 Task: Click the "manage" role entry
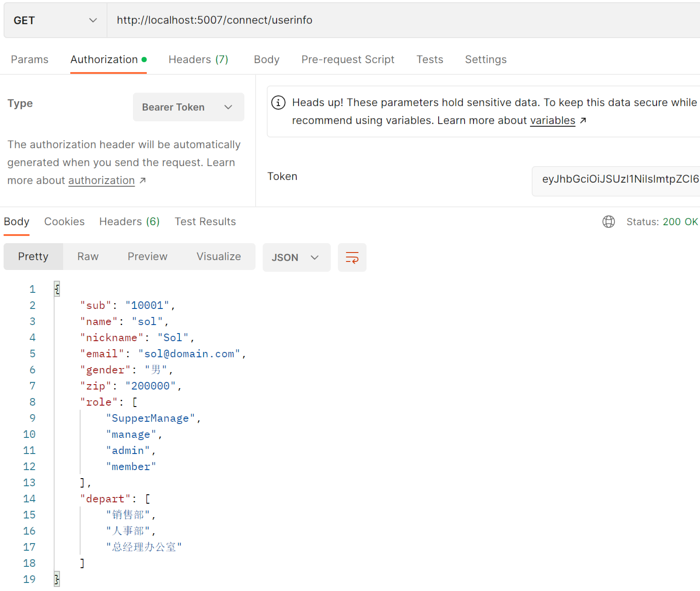click(131, 434)
